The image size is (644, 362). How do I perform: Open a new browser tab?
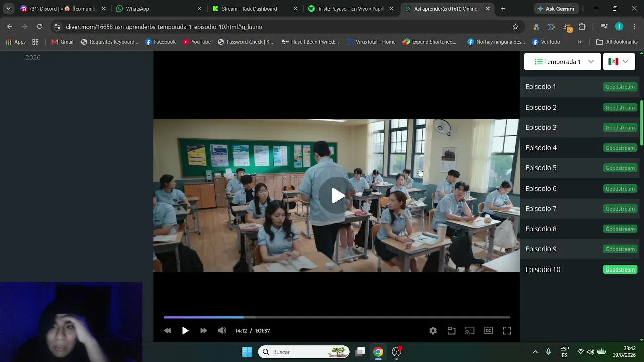pos(503,9)
